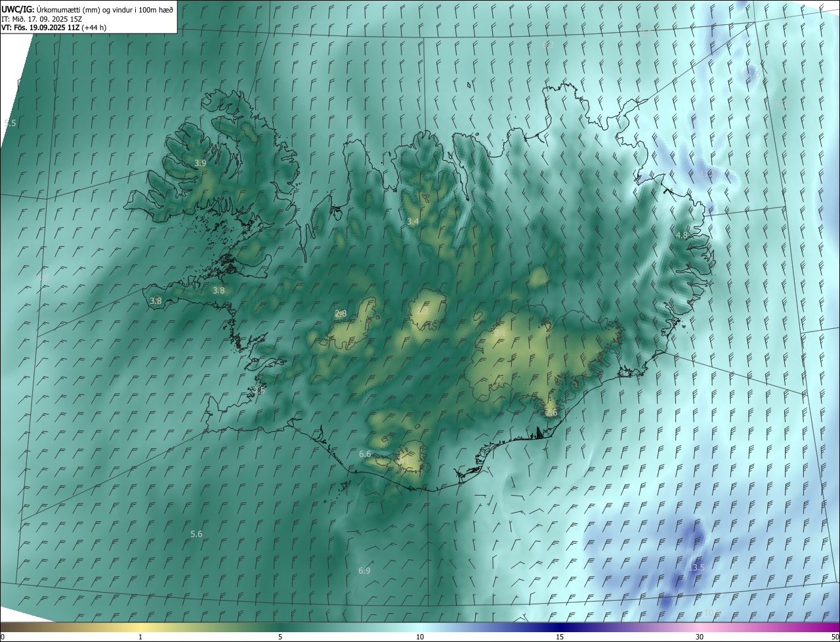Click the 5.5 value at the map's west edge
Image resolution: width=840 pixels, height=642 pixels.
[x=10, y=123]
